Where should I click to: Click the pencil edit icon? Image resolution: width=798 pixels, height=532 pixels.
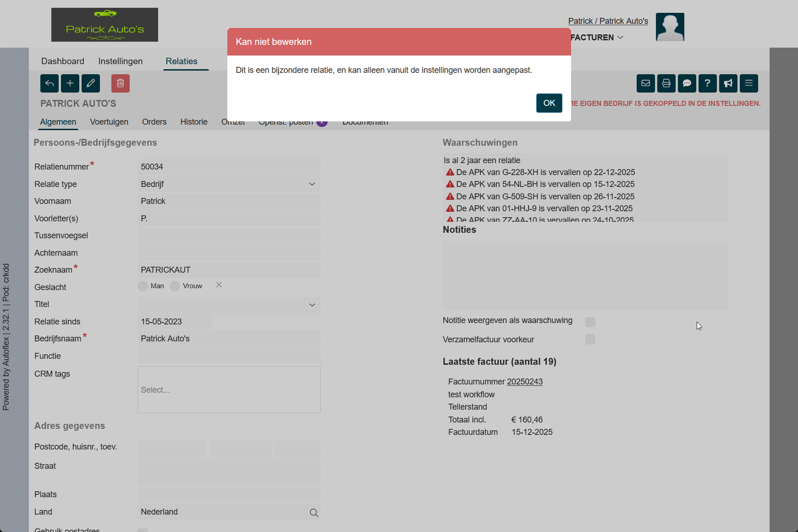click(x=91, y=83)
